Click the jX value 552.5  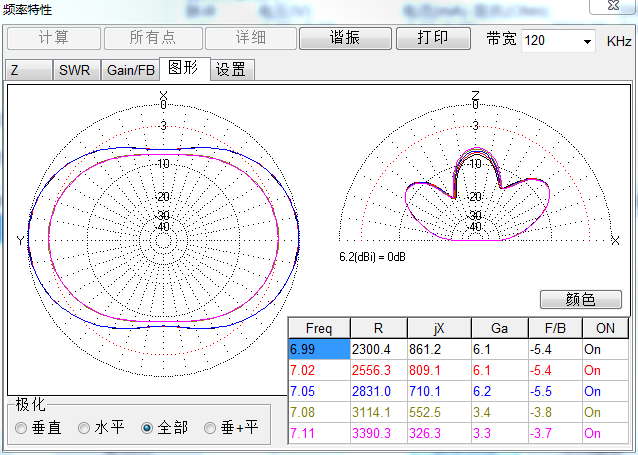(x=439, y=412)
